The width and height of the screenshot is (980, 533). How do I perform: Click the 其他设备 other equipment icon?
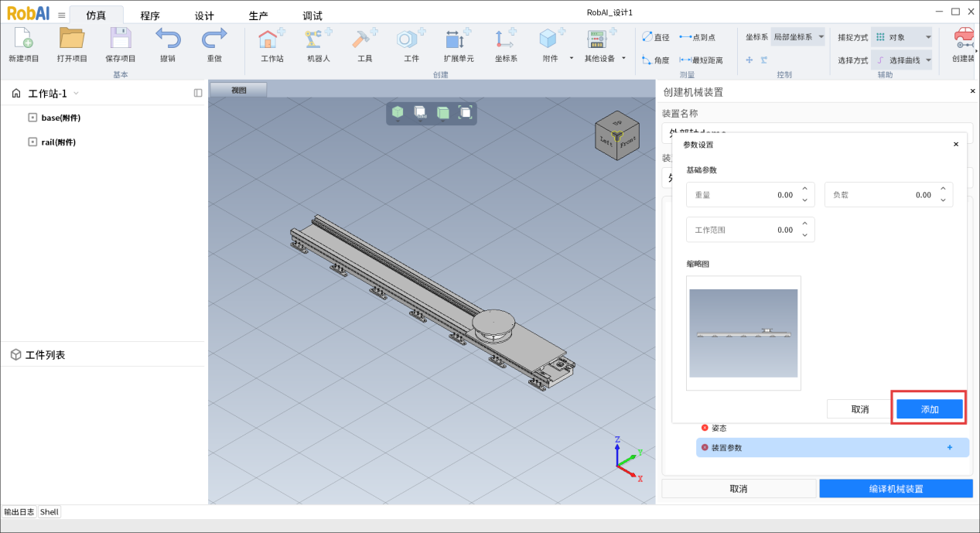tap(598, 39)
